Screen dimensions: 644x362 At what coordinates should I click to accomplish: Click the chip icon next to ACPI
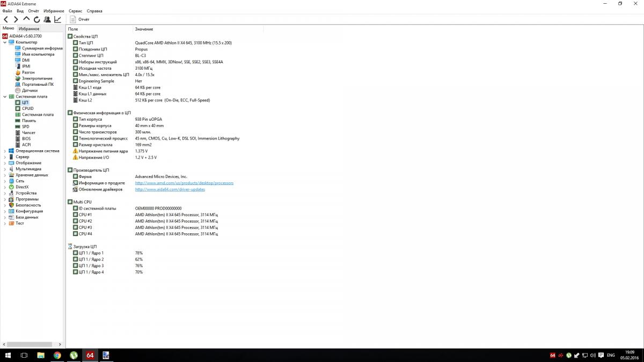18,145
